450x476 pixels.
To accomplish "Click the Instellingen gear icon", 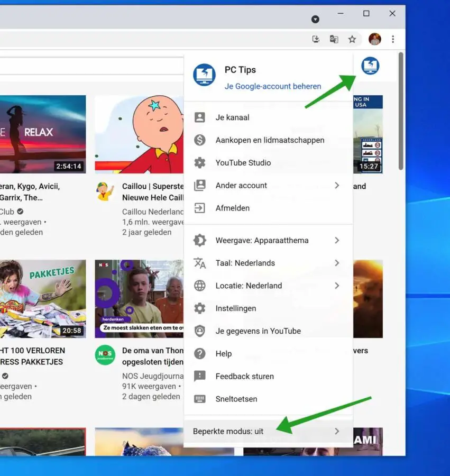I will pos(200,308).
